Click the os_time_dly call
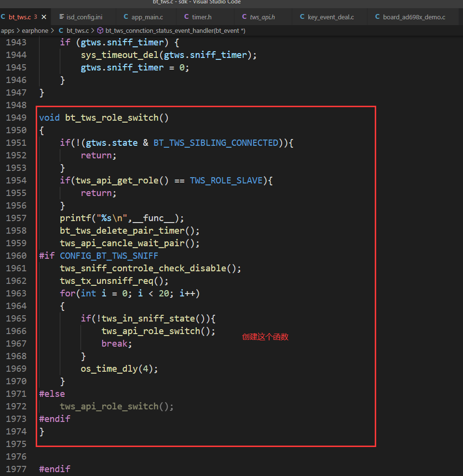This screenshot has height=476, width=463. coord(109,369)
